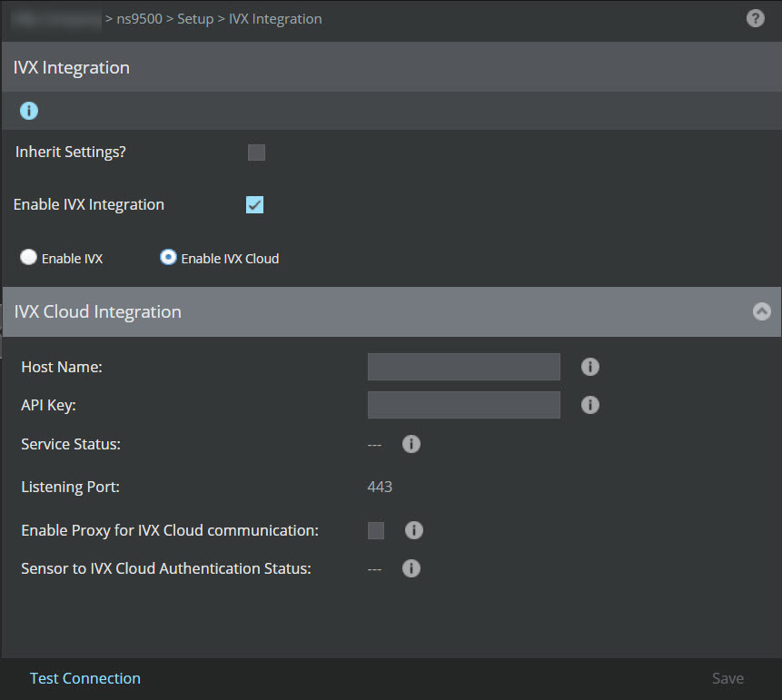The height and width of the screenshot is (700, 782).
Task: Click the Save button
Action: 728,678
